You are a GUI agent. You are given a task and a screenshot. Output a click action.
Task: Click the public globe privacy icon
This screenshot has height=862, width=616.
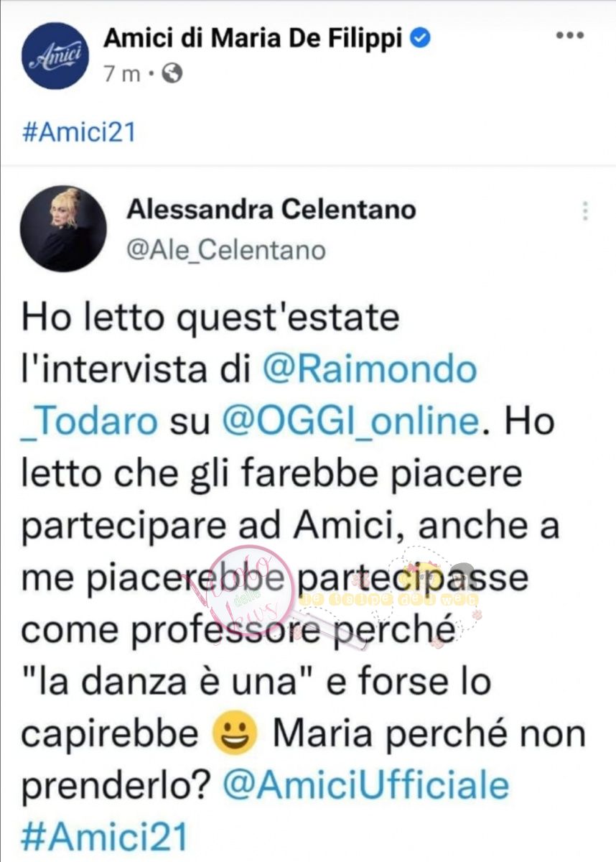(172, 74)
